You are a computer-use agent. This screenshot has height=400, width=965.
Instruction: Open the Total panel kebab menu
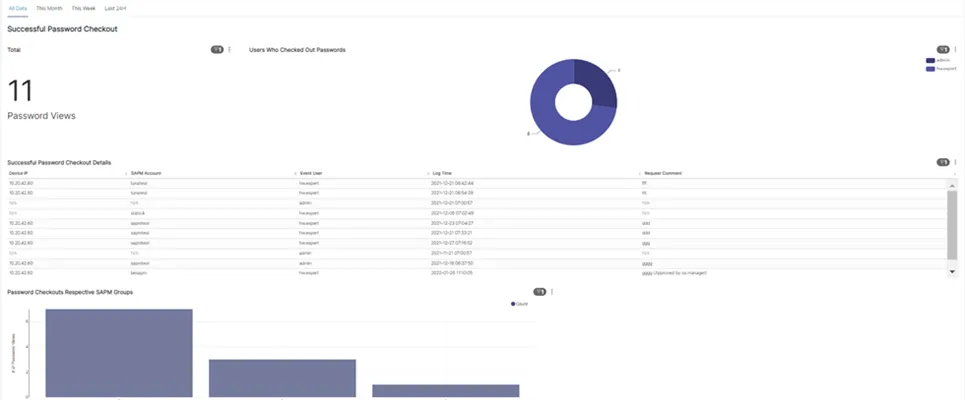pyautogui.click(x=230, y=50)
